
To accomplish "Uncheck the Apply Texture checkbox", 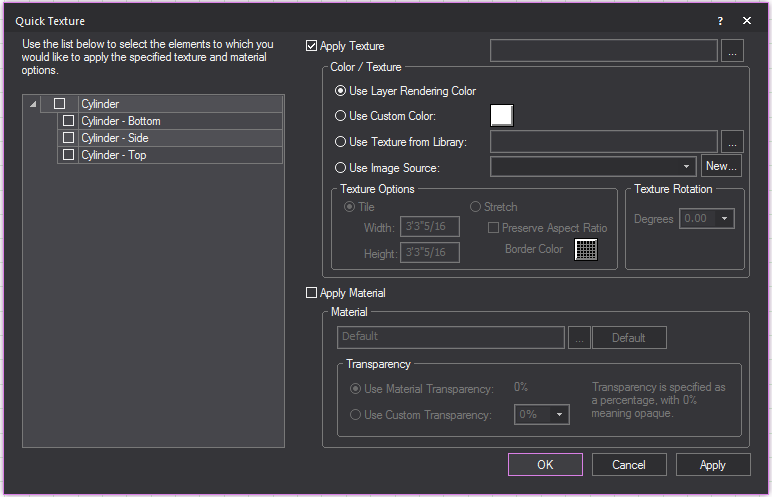I will [312, 46].
